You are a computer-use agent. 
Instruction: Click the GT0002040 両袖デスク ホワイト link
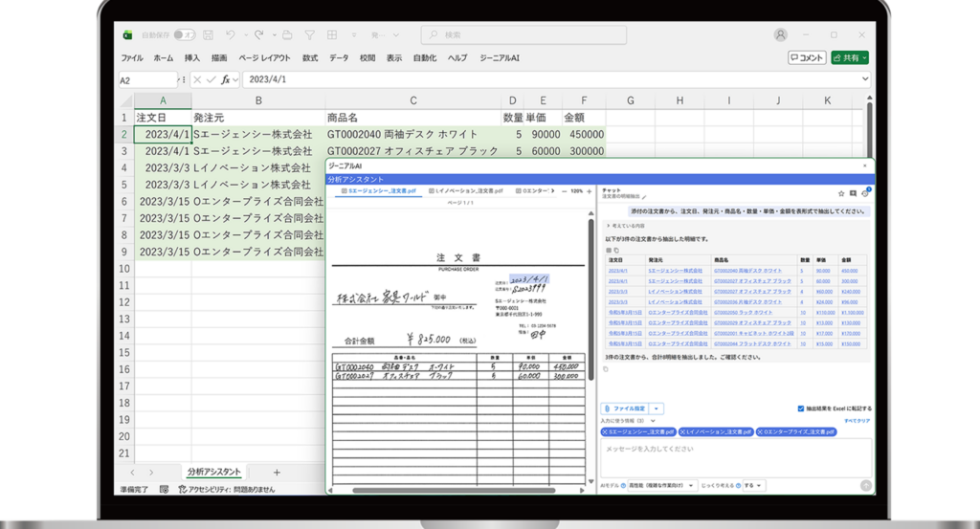tap(747, 271)
